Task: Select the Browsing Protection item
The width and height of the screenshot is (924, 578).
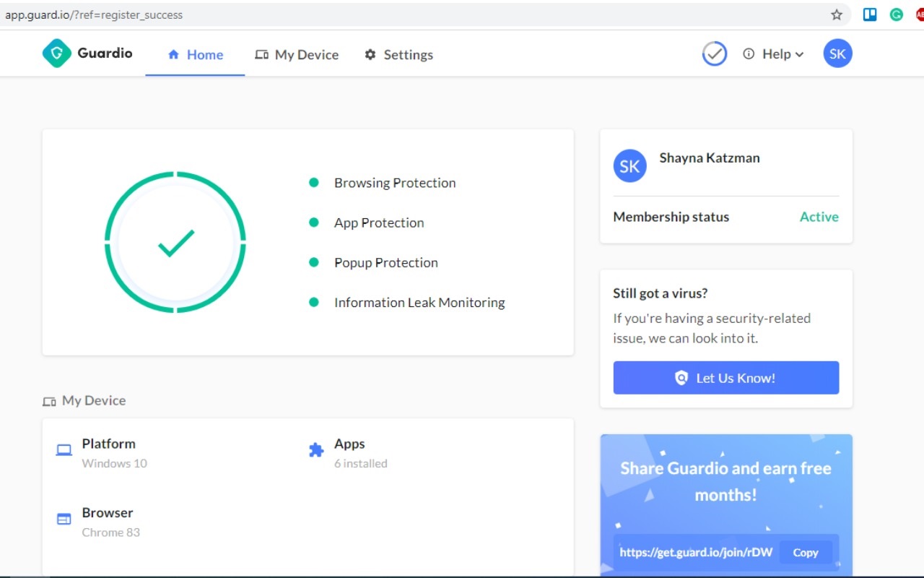Action: pos(394,183)
